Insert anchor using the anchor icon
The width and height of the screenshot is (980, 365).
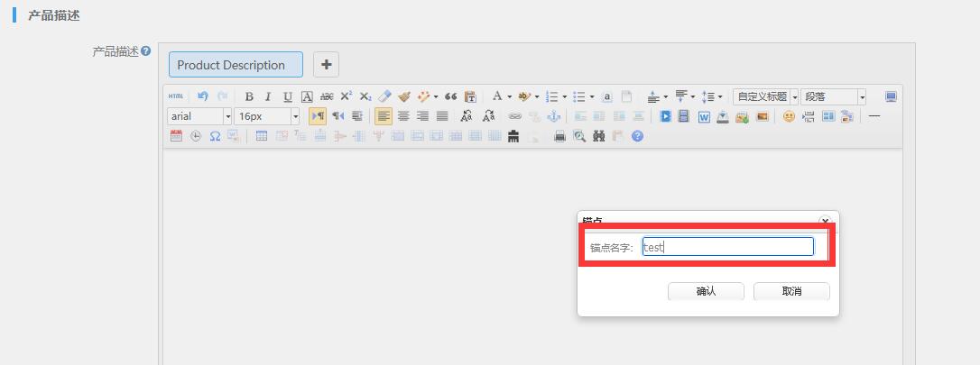click(554, 116)
